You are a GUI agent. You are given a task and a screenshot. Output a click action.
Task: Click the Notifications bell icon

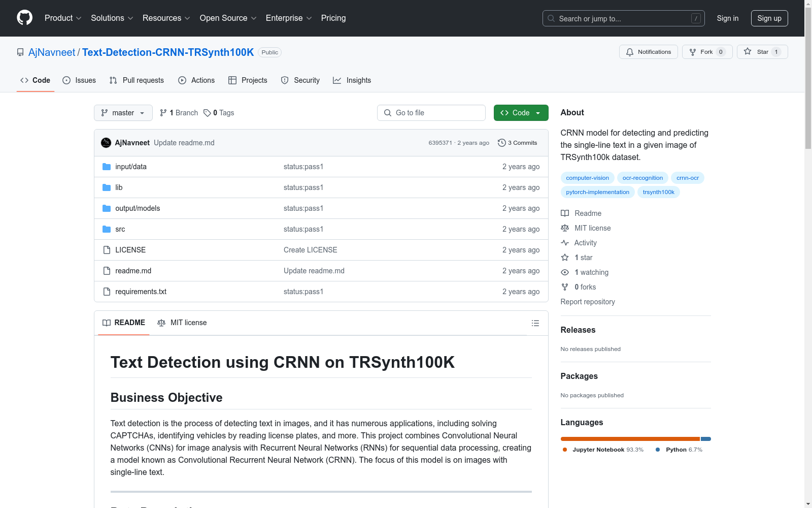click(630, 52)
